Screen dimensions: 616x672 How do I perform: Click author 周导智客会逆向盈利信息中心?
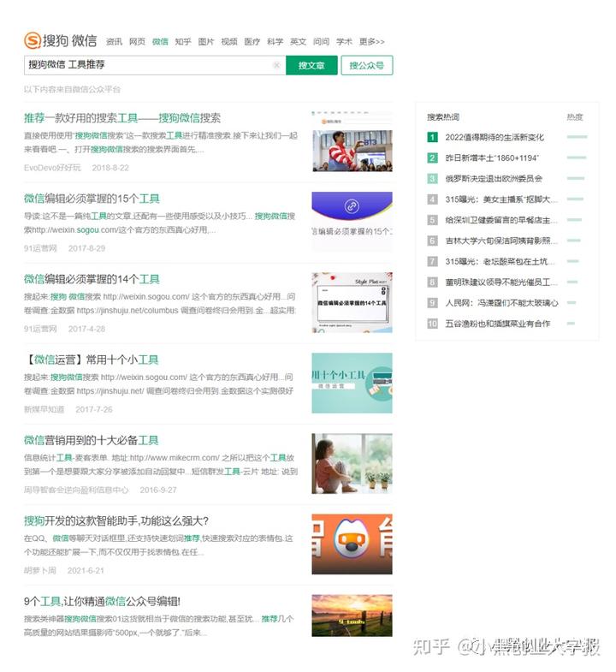[76, 490]
